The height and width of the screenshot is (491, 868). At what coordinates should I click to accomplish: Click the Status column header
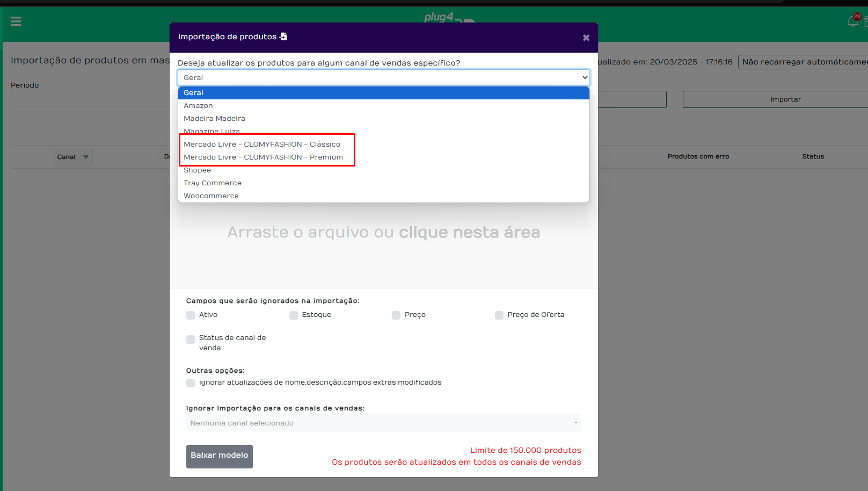coord(813,156)
